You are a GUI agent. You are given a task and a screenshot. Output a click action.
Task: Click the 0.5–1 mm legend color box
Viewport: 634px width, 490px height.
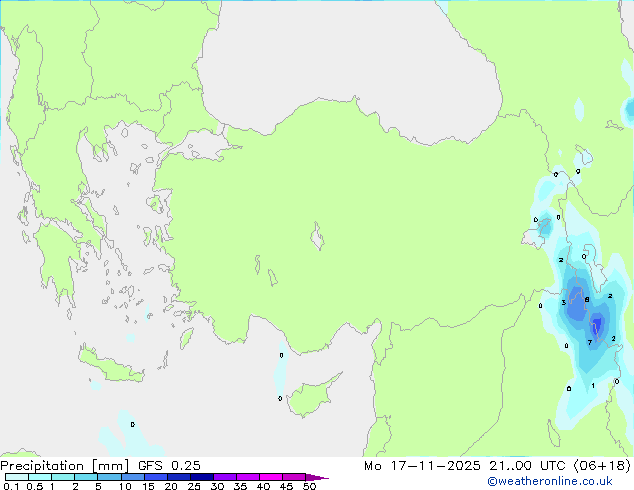click(40, 477)
